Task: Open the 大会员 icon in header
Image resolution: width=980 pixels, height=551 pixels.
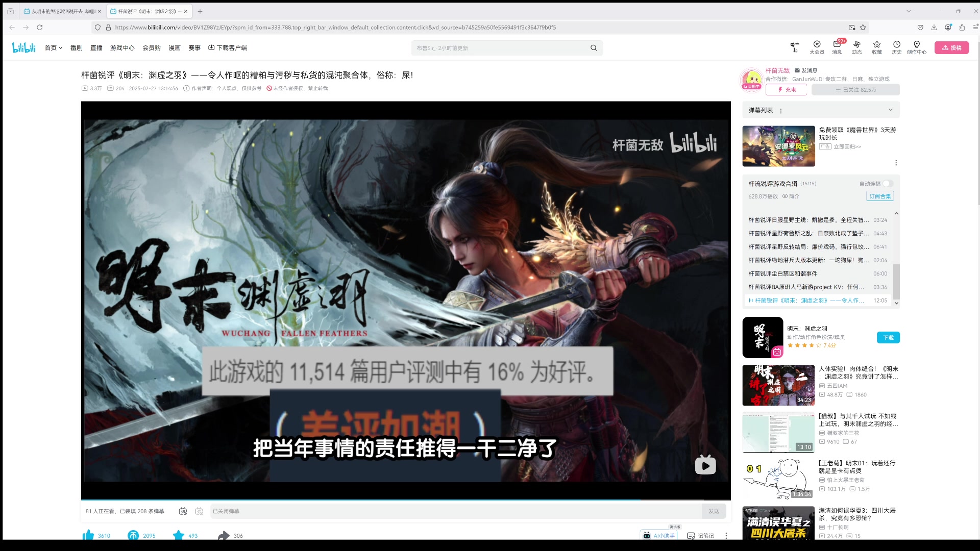Action: [817, 47]
